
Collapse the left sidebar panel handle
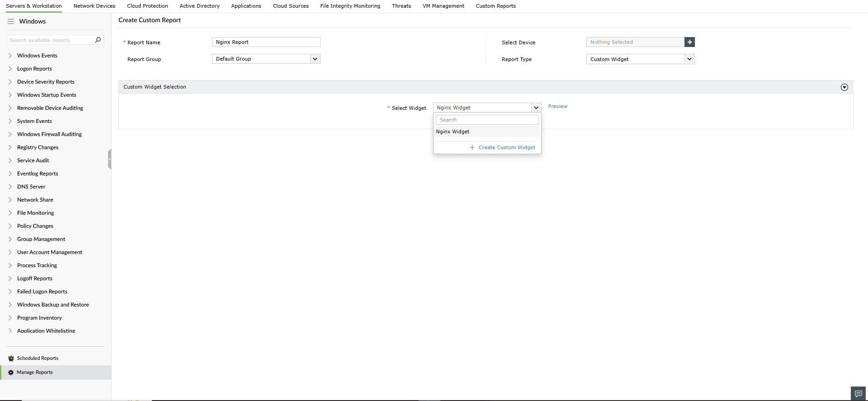click(109, 159)
